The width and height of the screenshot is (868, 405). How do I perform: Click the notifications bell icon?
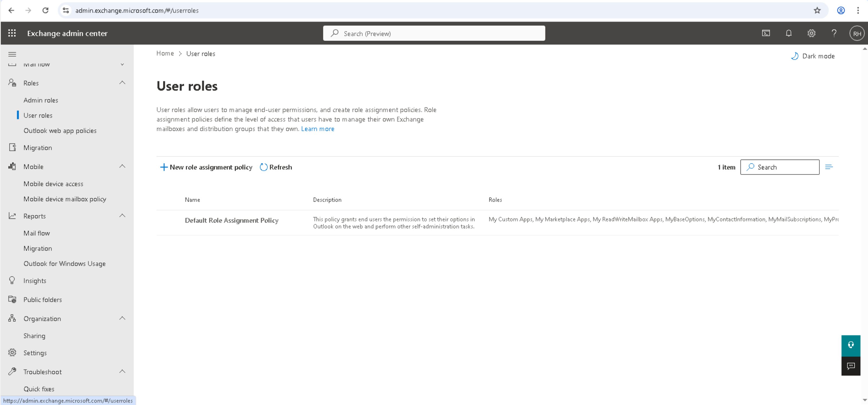[789, 33]
